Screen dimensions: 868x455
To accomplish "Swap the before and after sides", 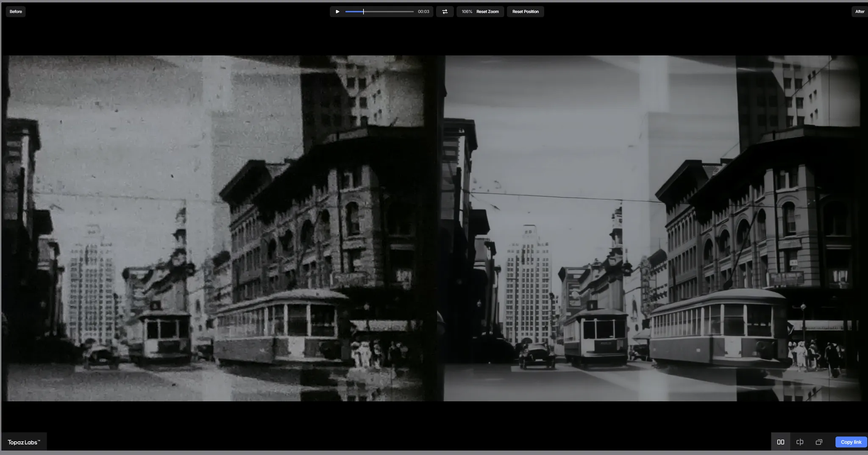I will (445, 11).
